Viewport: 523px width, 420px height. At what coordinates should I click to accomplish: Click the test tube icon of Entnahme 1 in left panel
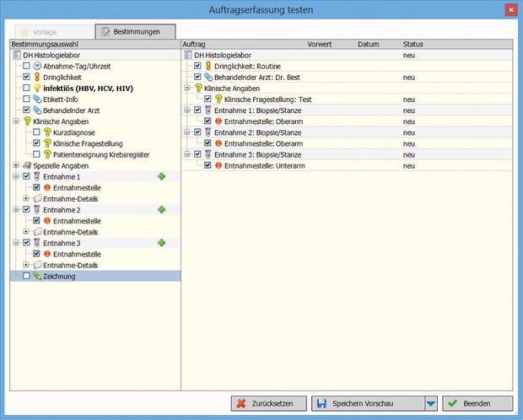[36, 176]
